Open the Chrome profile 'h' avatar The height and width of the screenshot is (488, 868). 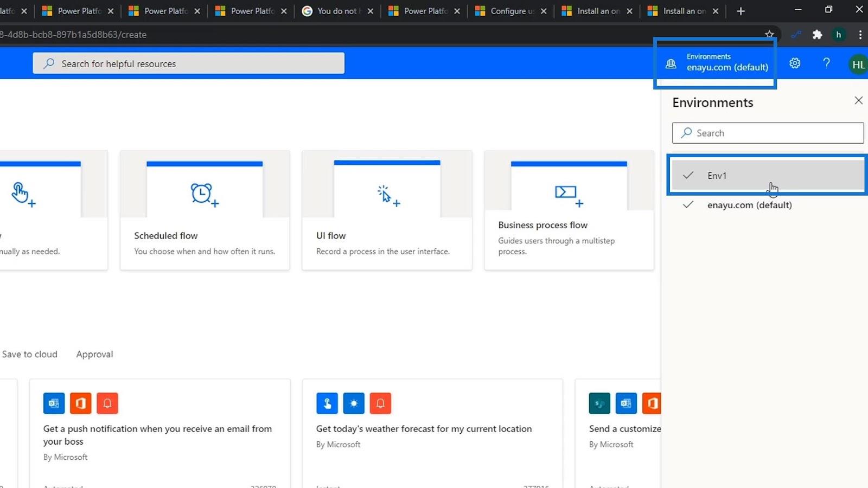pos(838,34)
